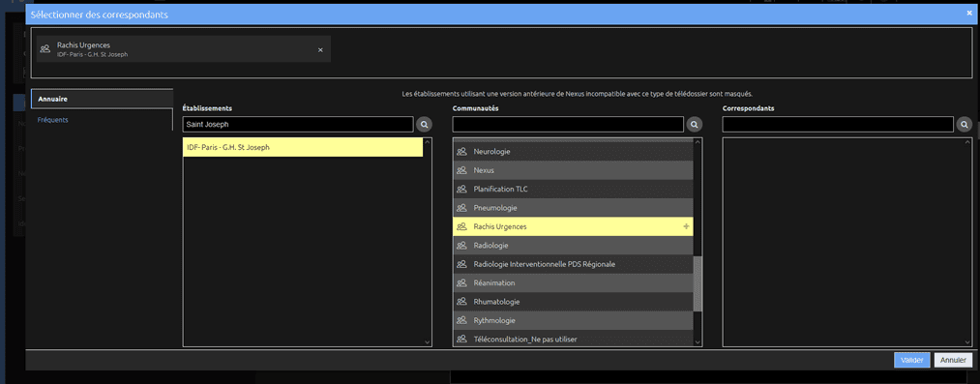Image resolution: width=980 pixels, height=384 pixels.
Task: Select the Rachis Urgences community row
Action: (x=573, y=226)
